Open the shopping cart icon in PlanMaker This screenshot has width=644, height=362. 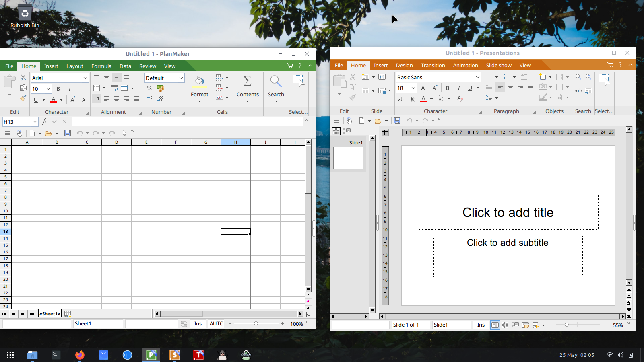click(290, 66)
